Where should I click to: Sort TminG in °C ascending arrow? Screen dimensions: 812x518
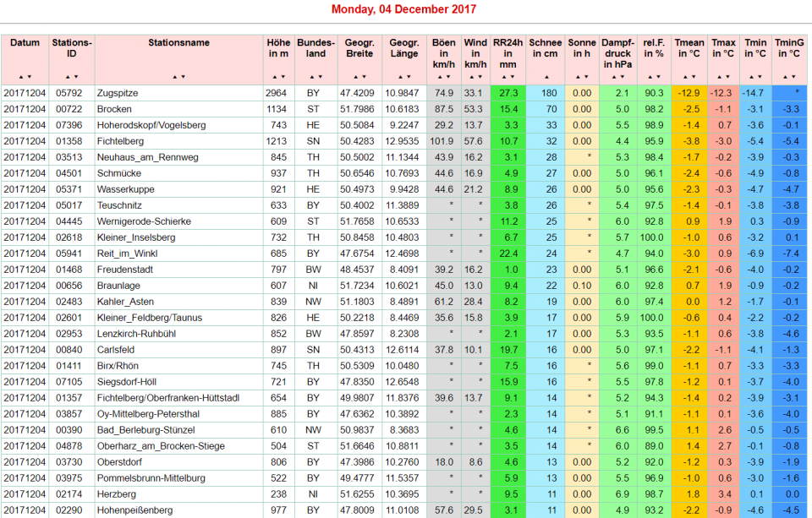pos(786,77)
